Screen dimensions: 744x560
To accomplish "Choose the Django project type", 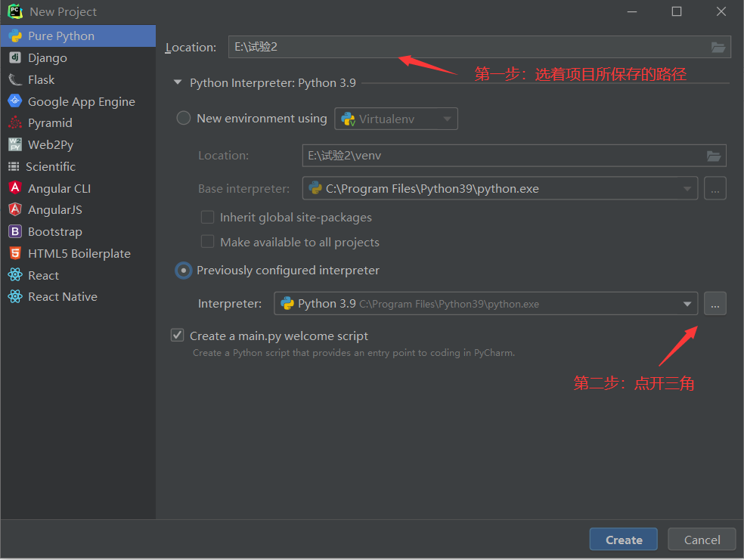I will (79, 58).
